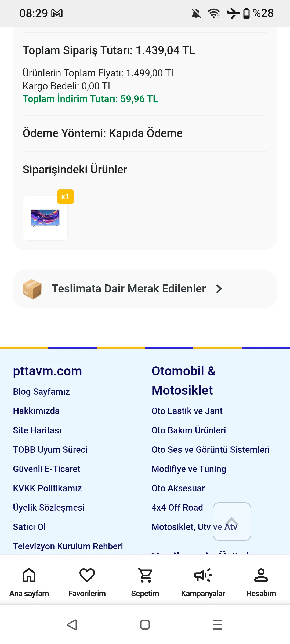
Task: Tap the Kampanyalar megaphone icon
Action: (x=203, y=575)
